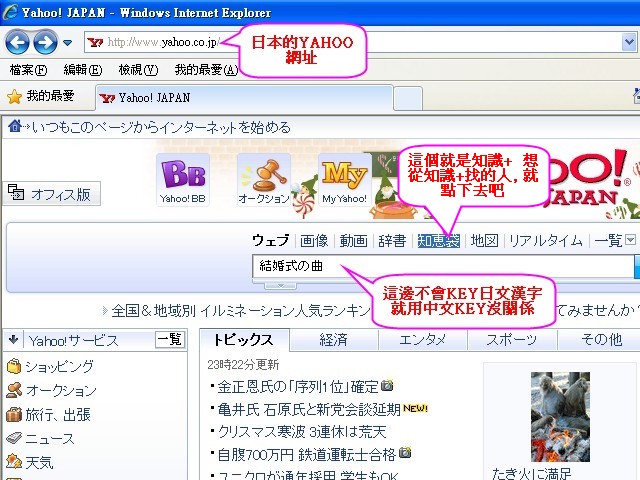Open the オークション gavel icon in header
This screenshot has height=480, width=640.
coord(264,180)
